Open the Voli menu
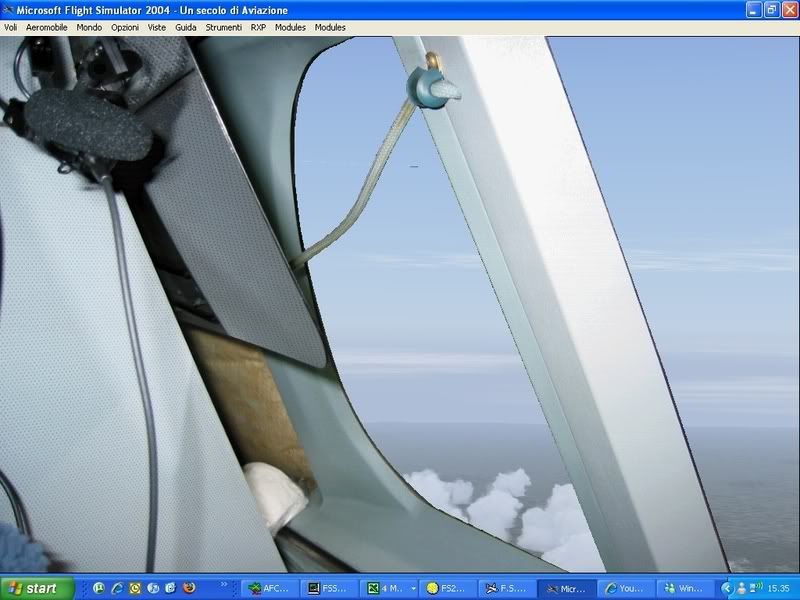This screenshot has width=800, height=600. coord(10,28)
